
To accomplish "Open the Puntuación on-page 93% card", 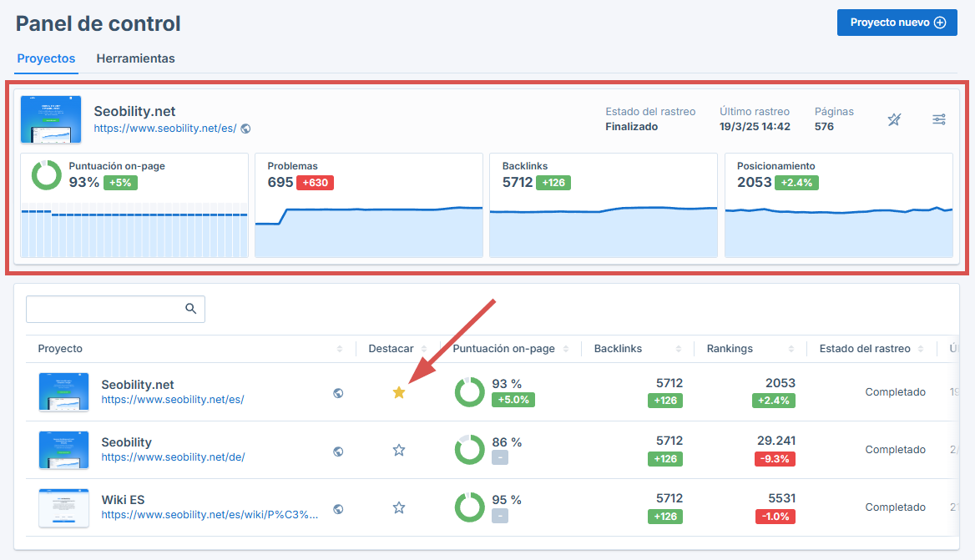I will (x=134, y=205).
